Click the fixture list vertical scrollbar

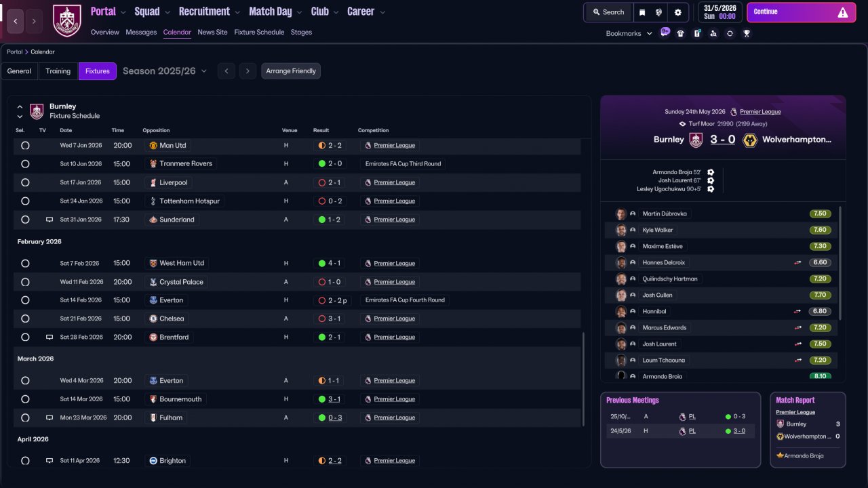[x=583, y=378]
